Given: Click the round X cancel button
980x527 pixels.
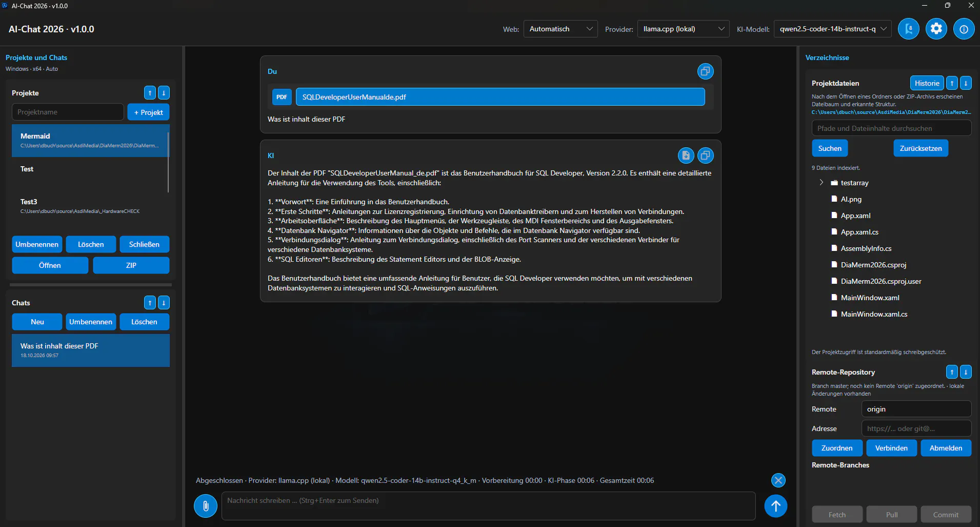Looking at the screenshot, I should click(778, 480).
